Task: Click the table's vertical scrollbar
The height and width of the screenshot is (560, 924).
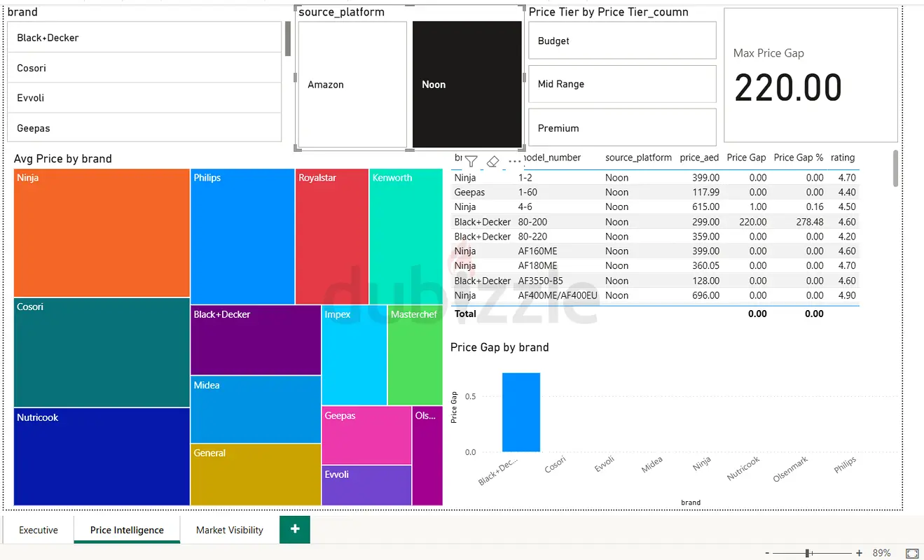Action: [895, 168]
